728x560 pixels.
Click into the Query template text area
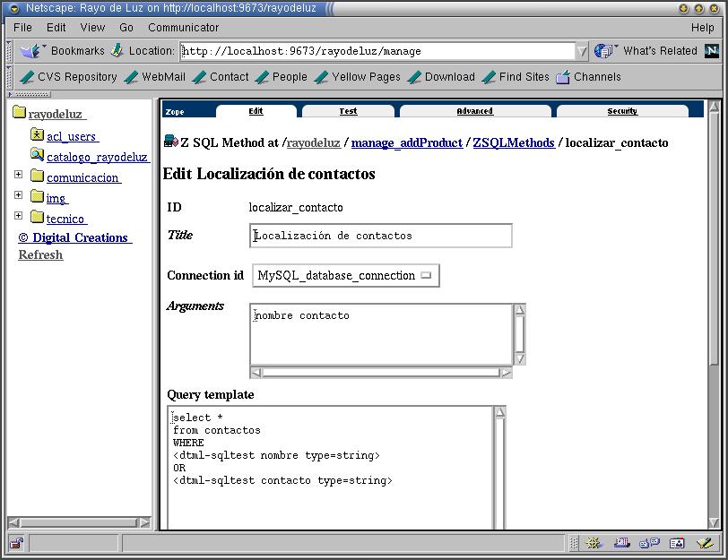point(331,468)
